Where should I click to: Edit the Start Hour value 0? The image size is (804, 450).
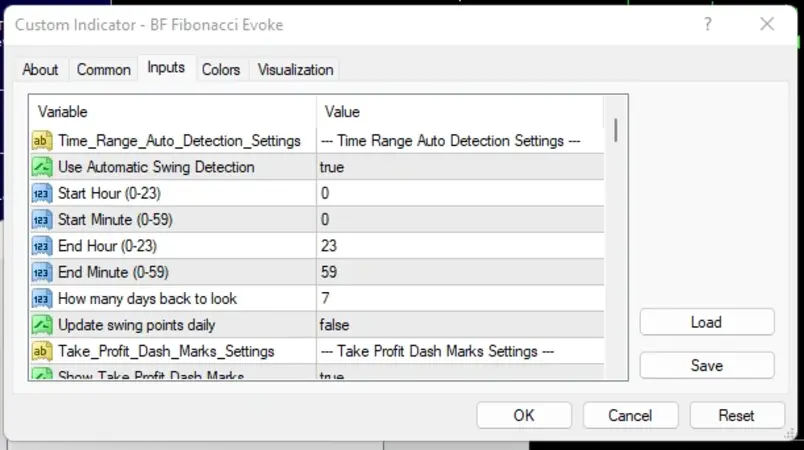point(460,194)
